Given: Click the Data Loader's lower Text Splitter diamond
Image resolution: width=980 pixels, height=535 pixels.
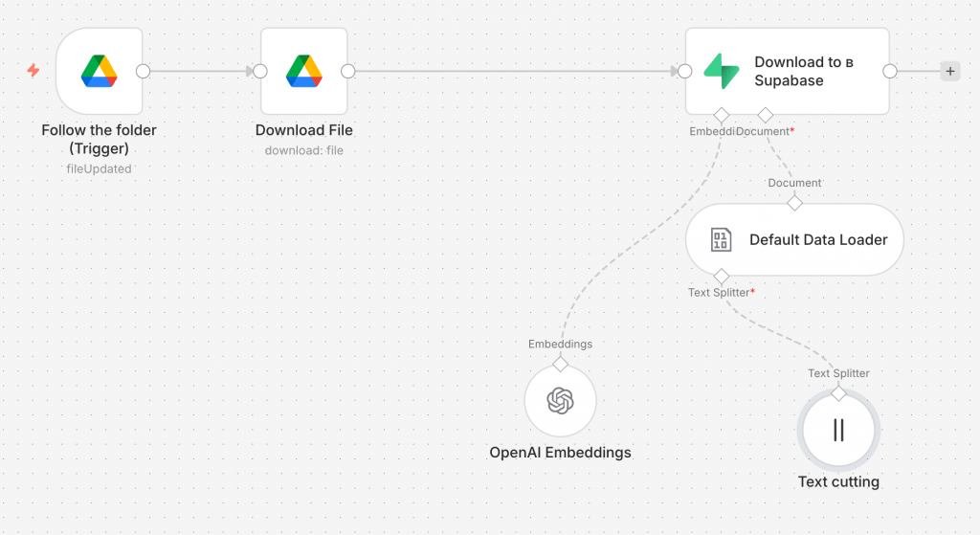Looking at the screenshot, I should click(x=722, y=277).
